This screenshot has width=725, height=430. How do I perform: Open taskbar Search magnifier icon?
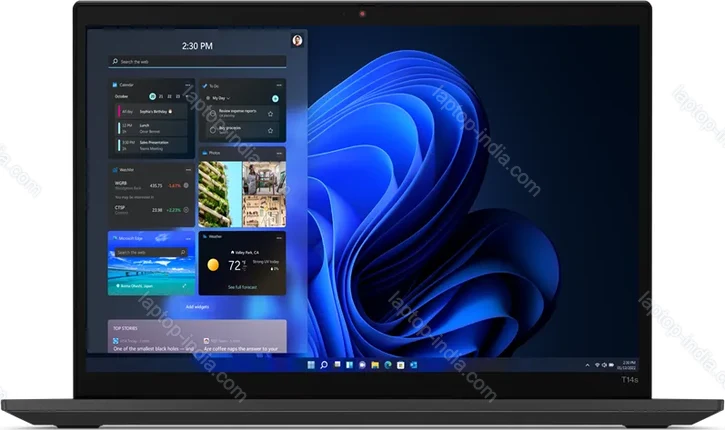coord(324,363)
